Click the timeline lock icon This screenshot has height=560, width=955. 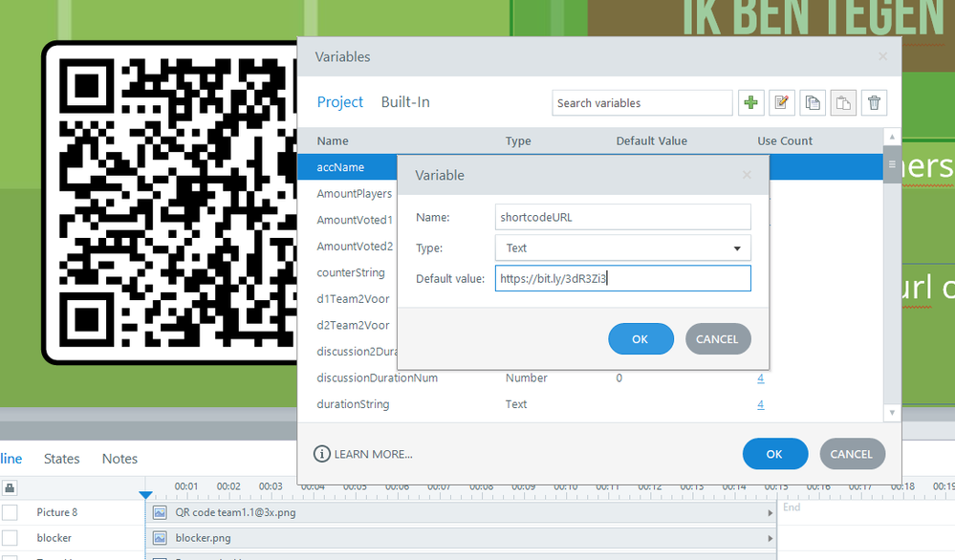[10, 487]
